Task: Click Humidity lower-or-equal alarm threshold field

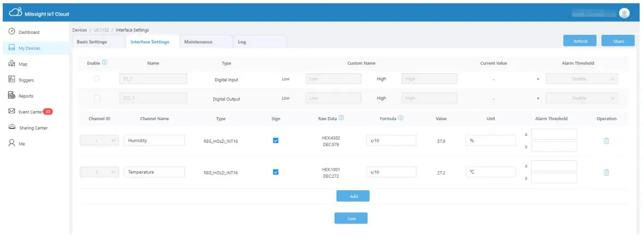Action: 553,134
